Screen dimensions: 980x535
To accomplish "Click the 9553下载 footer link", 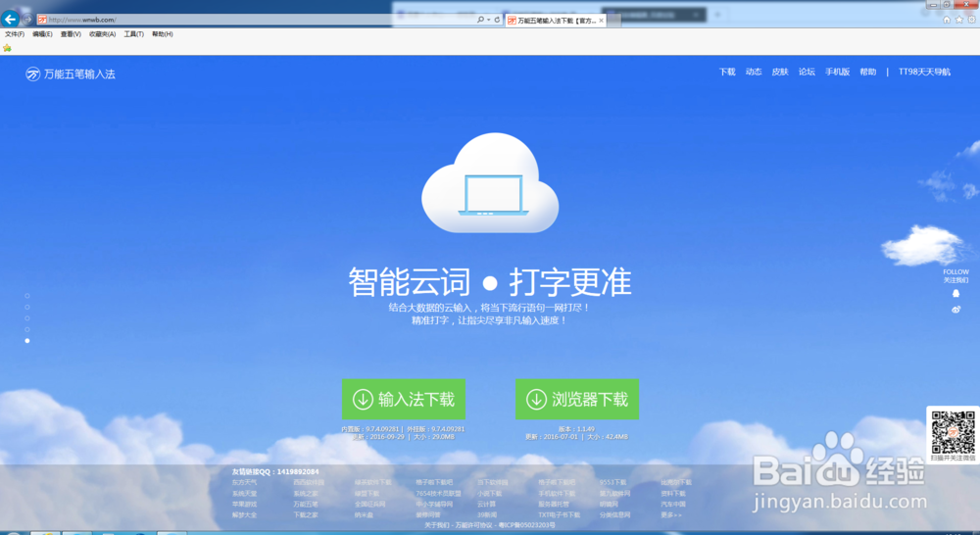I will [x=613, y=482].
